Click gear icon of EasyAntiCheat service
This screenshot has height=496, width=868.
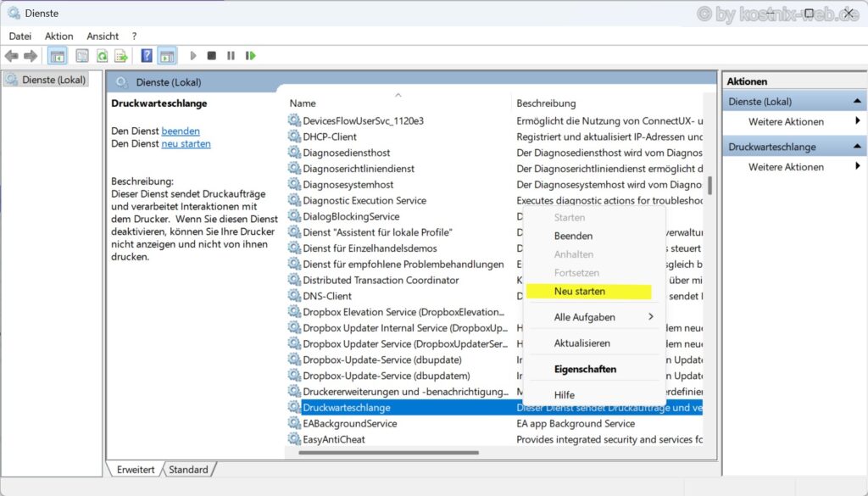pyautogui.click(x=294, y=439)
